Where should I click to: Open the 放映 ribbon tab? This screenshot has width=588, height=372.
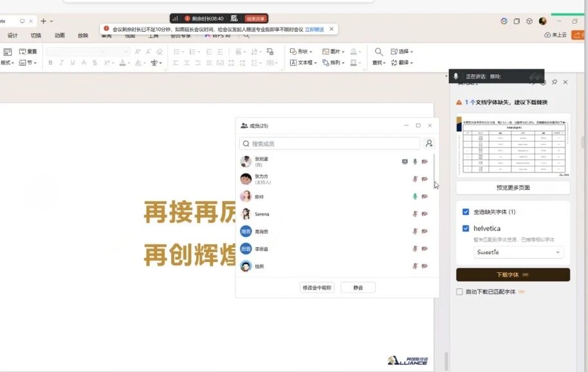click(83, 35)
